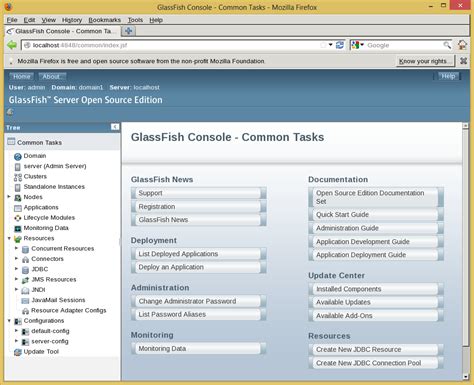Click the Resources basket icon

pos(18,239)
